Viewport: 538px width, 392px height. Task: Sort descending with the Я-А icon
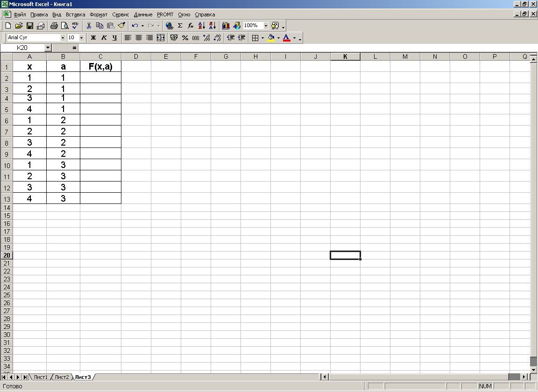pyautogui.click(x=212, y=26)
